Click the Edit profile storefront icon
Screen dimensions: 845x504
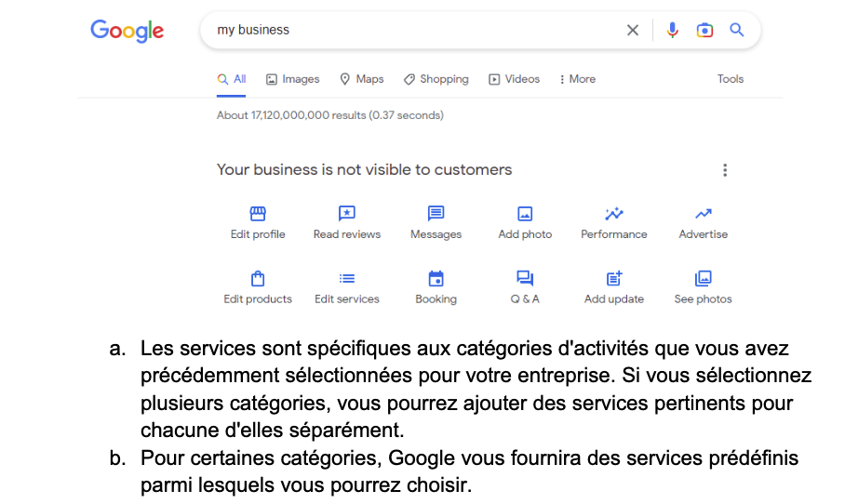pos(258,214)
